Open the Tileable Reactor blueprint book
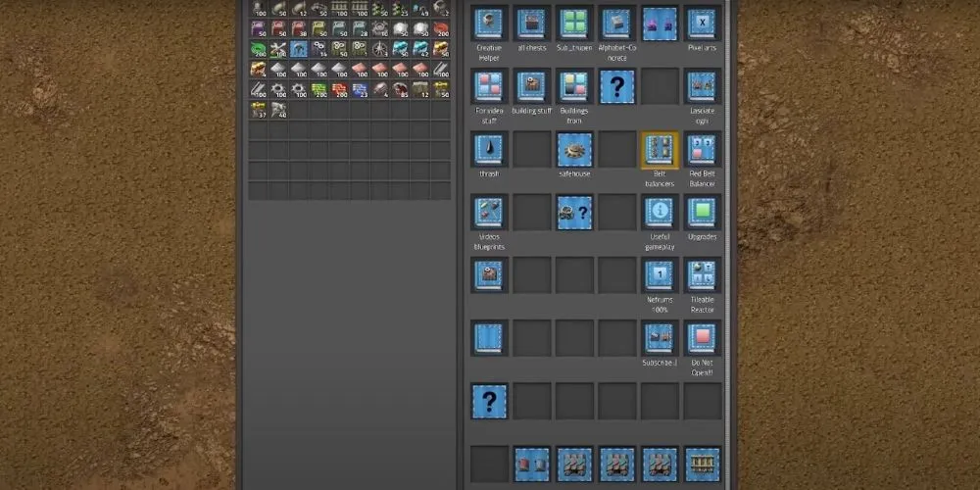The image size is (980, 490). [x=702, y=275]
